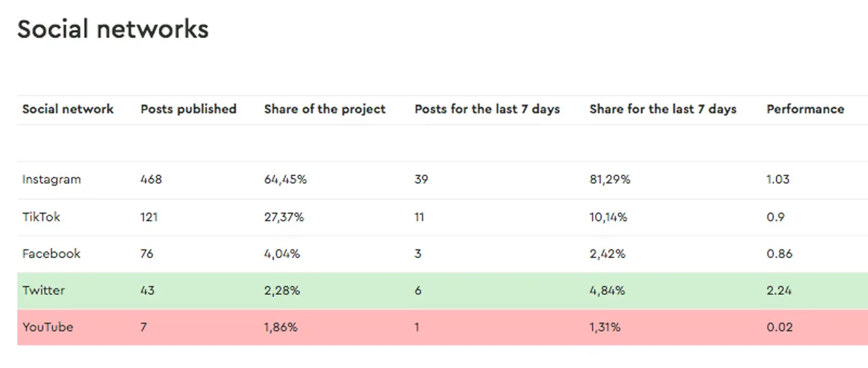868x368 pixels.
Task: Click TikTok's 27,37% project share
Action: point(284,217)
